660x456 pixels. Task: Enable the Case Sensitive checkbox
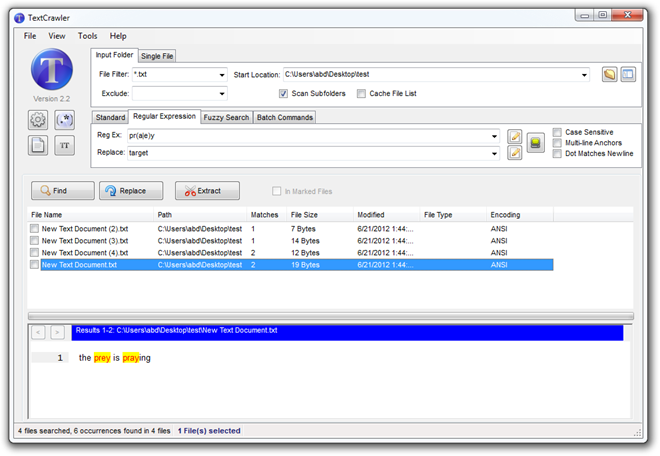[558, 132]
